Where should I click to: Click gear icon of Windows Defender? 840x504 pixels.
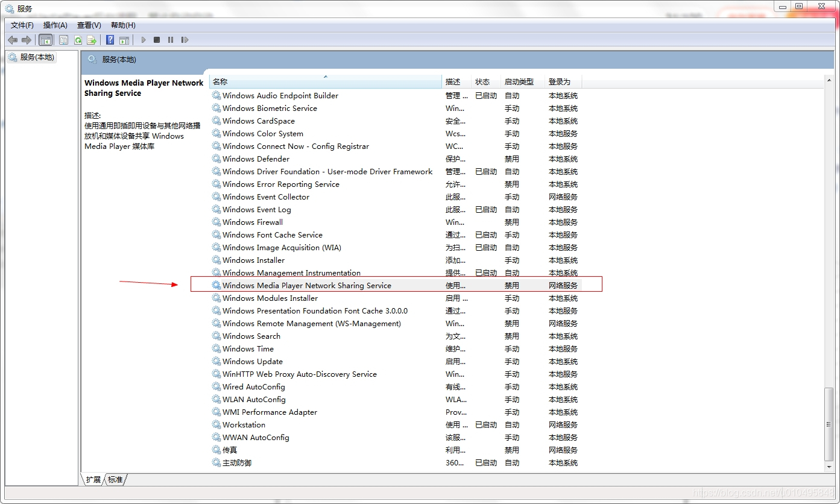coord(216,159)
